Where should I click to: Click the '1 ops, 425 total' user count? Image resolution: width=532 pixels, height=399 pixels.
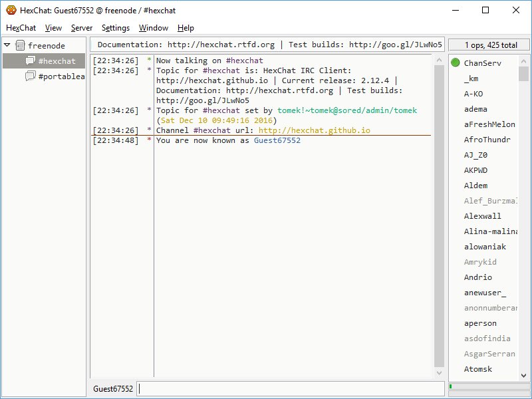(489, 45)
